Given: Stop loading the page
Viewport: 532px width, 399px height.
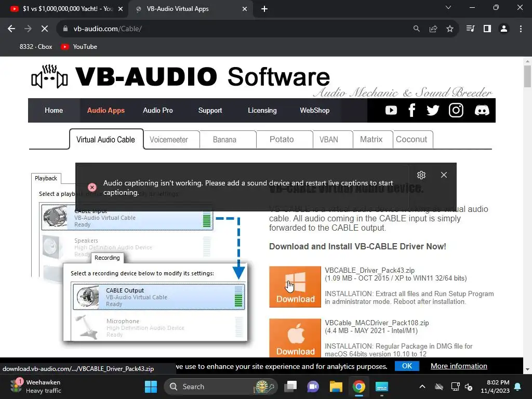Looking at the screenshot, I should pos(45,29).
